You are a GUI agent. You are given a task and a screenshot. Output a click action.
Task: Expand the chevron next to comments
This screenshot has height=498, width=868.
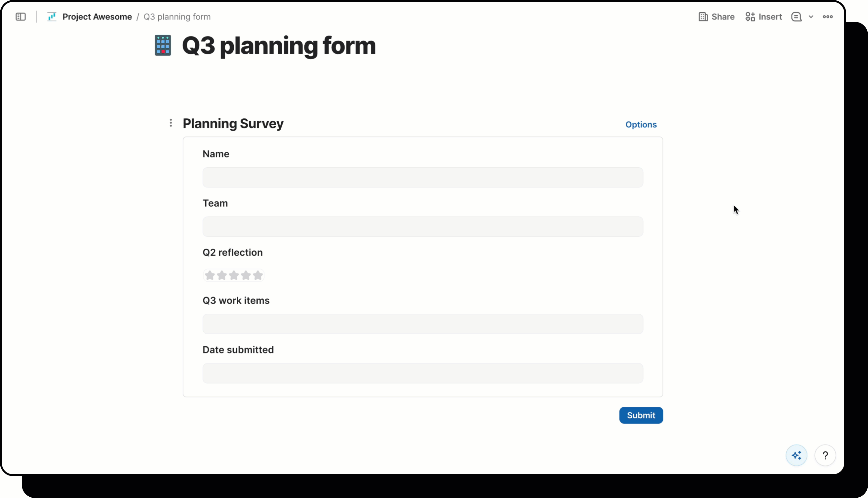tap(811, 17)
